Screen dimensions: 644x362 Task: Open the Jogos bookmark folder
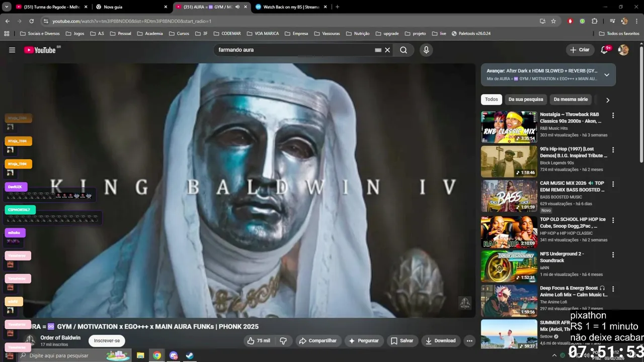75,34
